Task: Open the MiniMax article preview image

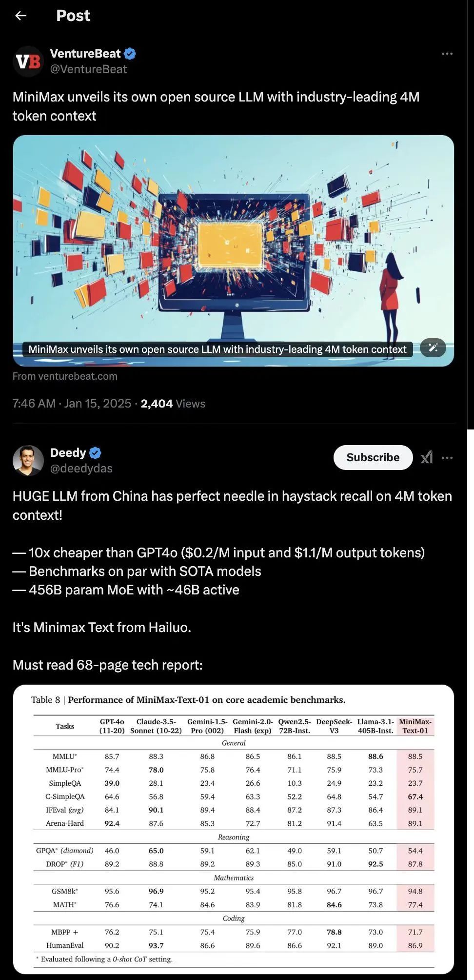Action: (x=233, y=250)
